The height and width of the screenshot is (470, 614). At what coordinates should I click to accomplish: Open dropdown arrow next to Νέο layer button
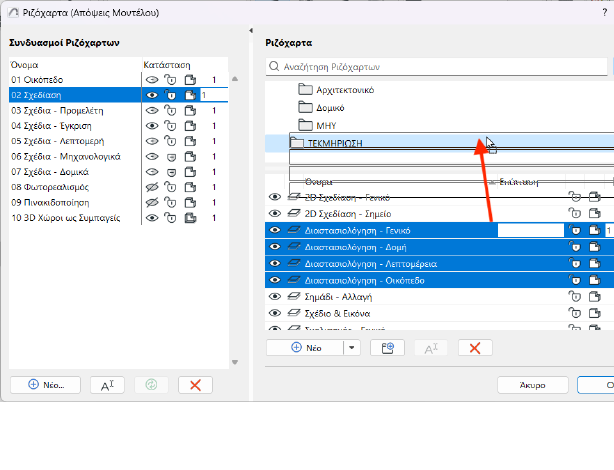[x=351, y=347]
